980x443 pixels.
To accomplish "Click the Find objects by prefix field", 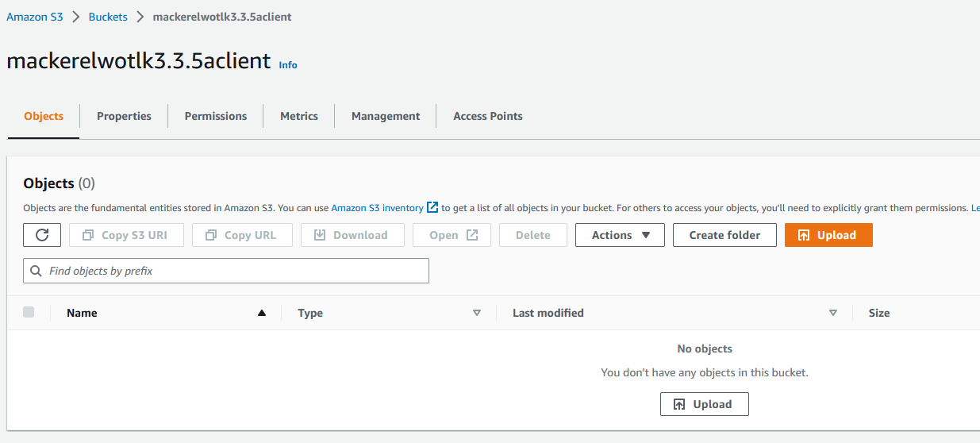I will point(226,271).
